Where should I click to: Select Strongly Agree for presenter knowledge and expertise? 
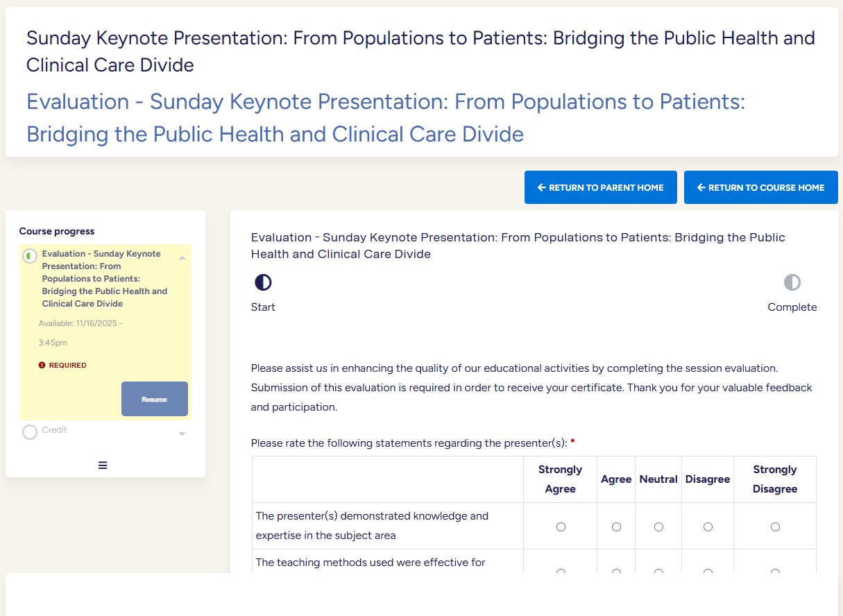coord(561,527)
